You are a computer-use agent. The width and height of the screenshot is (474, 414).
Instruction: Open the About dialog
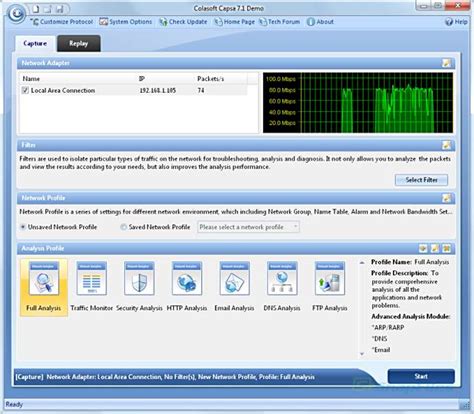point(320,22)
